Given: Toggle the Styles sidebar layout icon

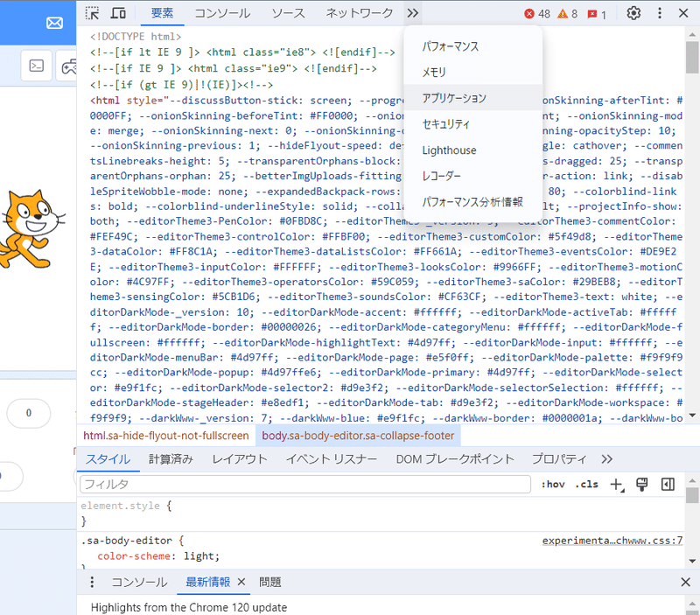Looking at the screenshot, I should 667,484.
